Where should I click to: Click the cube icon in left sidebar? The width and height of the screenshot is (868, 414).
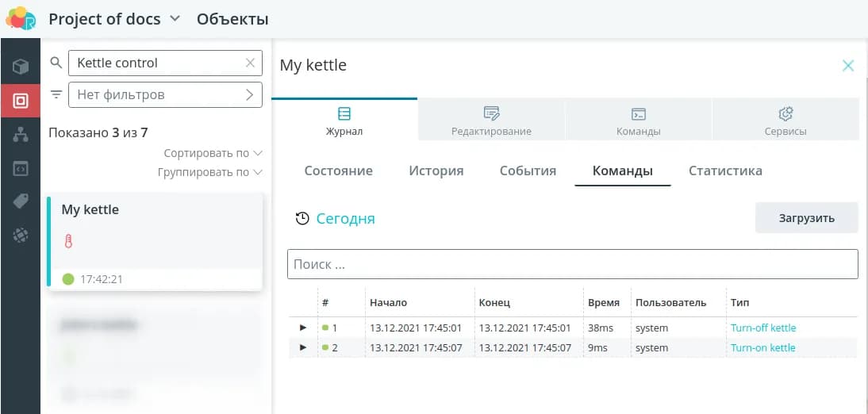click(x=21, y=67)
